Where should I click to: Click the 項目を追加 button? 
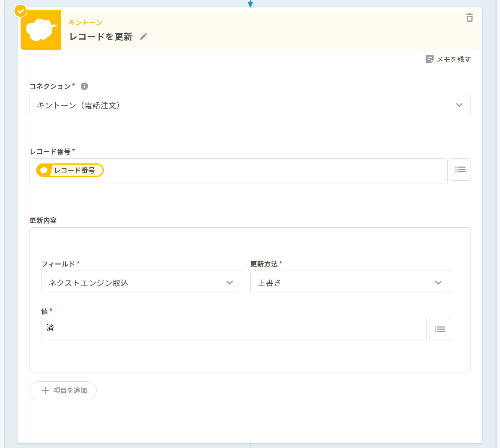pos(63,390)
